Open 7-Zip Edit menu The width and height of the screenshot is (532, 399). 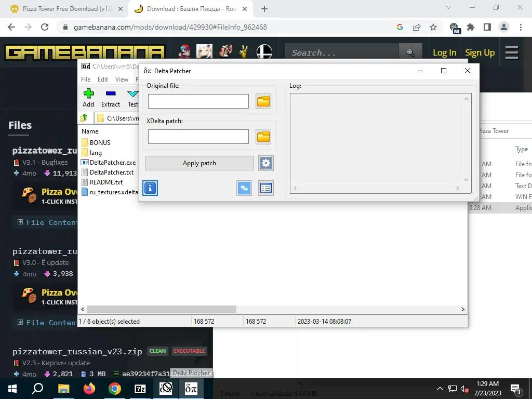click(103, 79)
